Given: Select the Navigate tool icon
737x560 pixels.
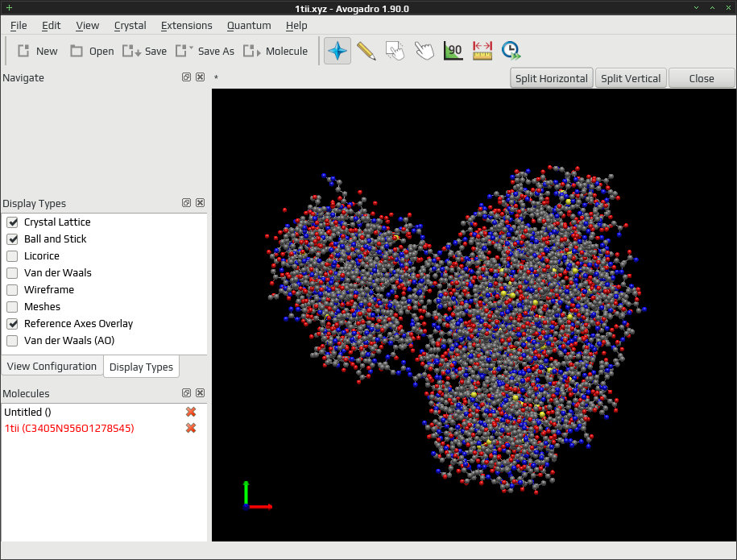Looking at the screenshot, I should 337,51.
